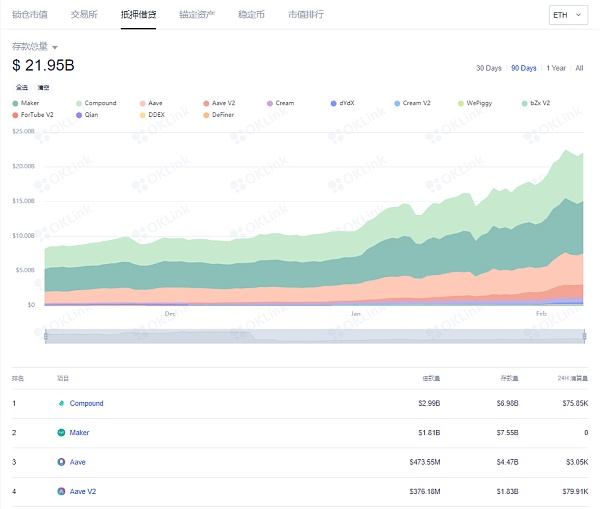
Task: Toggle WePiggy legend marker
Action: click(461, 103)
